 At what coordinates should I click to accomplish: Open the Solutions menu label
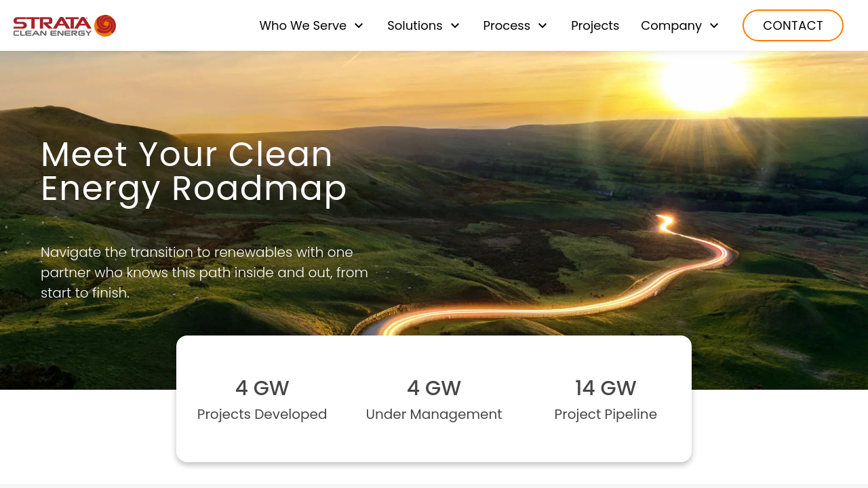click(414, 26)
